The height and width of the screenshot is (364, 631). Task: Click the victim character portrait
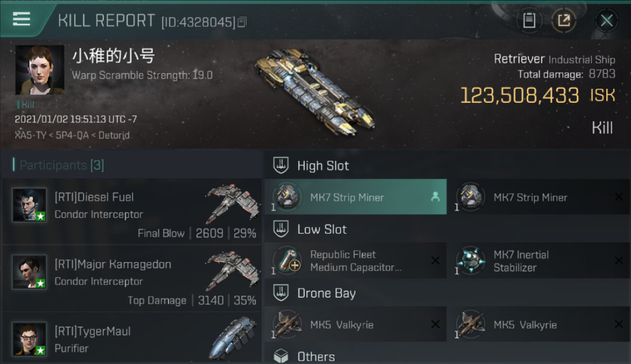40,70
